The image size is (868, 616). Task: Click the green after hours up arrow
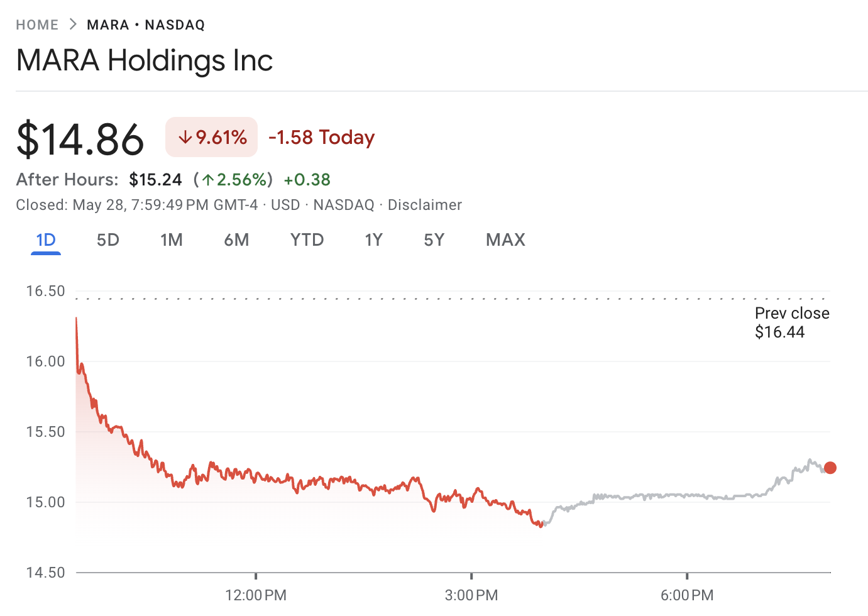pos(208,180)
